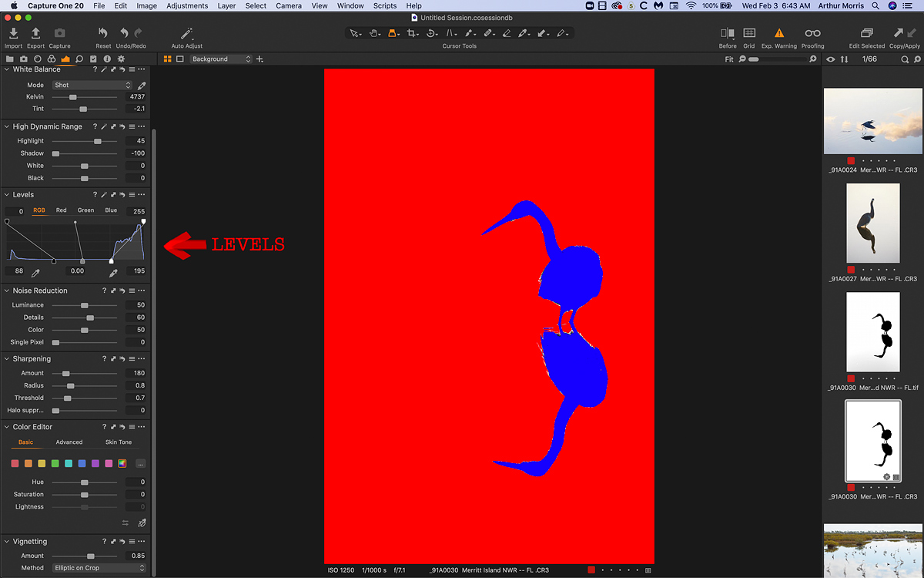Click the browser search magnifier button
This screenshot has height=578, width=924.
[x=905, y=59]
